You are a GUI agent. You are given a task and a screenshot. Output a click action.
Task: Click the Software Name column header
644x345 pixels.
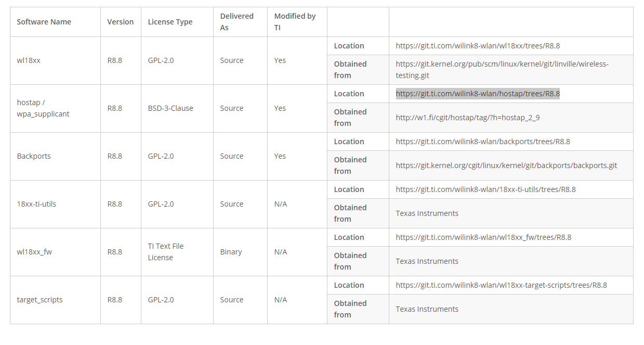44,22
